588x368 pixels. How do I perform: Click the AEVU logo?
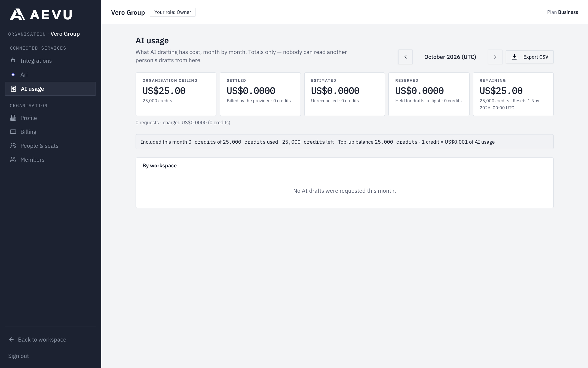tap(41, 14)
